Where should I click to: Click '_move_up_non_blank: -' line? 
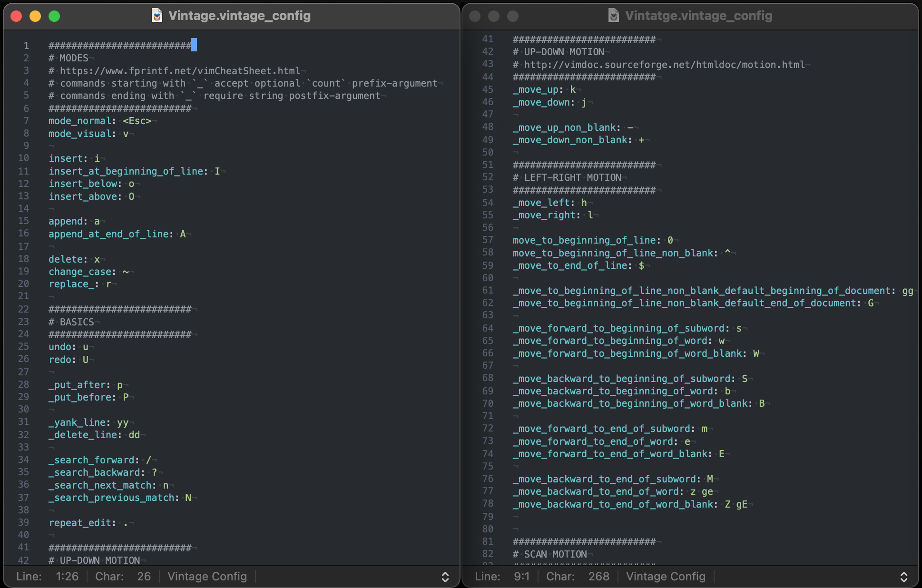pyautogui.click(x=573, y=127)
